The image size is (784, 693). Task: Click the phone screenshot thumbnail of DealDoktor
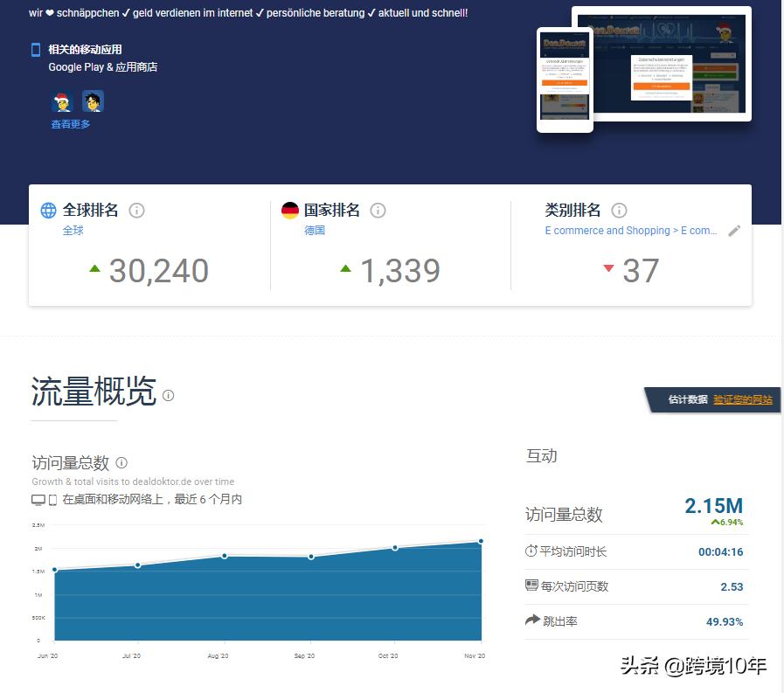tap(564, 79)
